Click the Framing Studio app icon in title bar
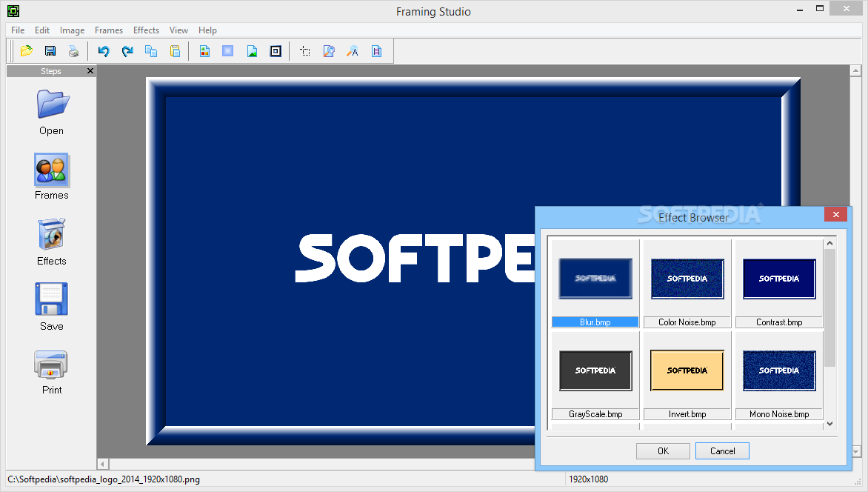Viewport: 868px width, 492px height. click(13, 11)
